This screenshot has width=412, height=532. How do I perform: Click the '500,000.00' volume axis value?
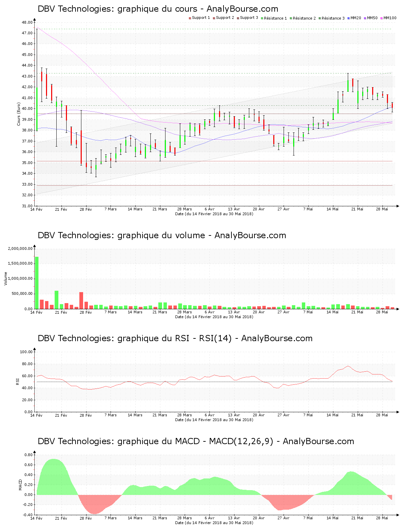click(x=22, y=294)
